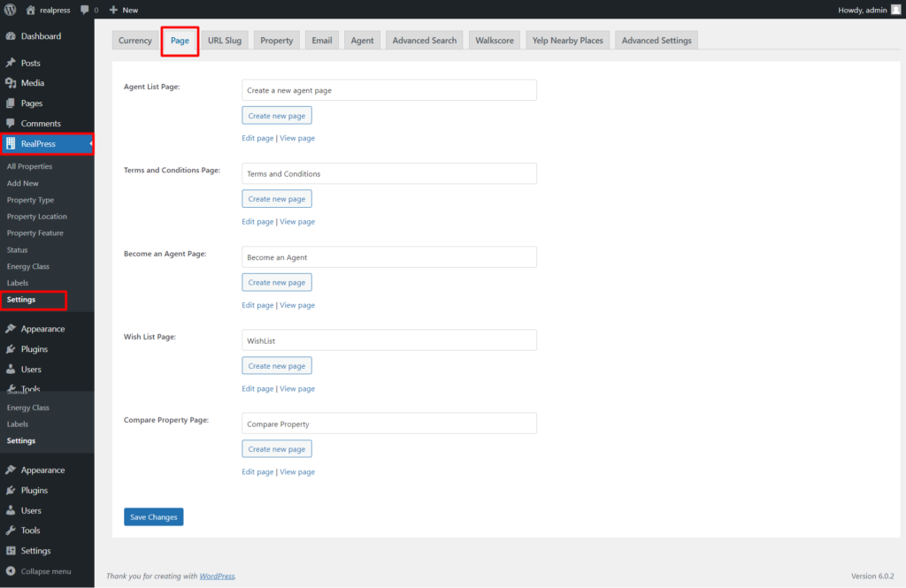Screen dimensions: 906x588
Task: Switch to the Walkscore tab
Action: [x=495, y=41]
